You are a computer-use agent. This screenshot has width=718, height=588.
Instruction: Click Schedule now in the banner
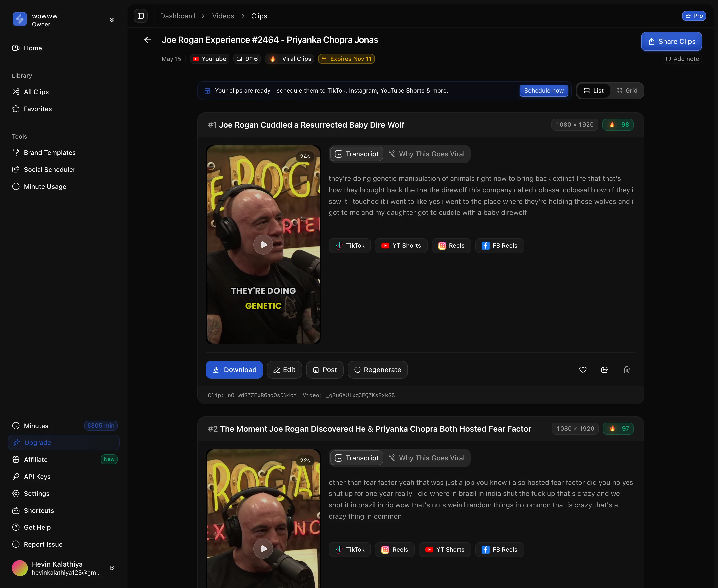543,90
